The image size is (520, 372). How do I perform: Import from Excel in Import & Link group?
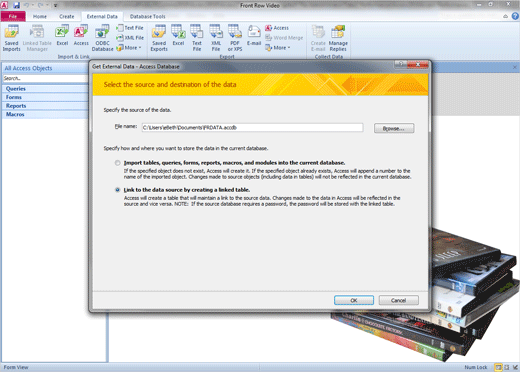(x=62, y=36)
